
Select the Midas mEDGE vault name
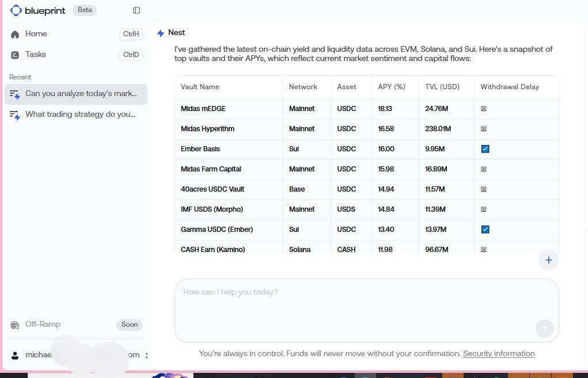click(203, 109)
